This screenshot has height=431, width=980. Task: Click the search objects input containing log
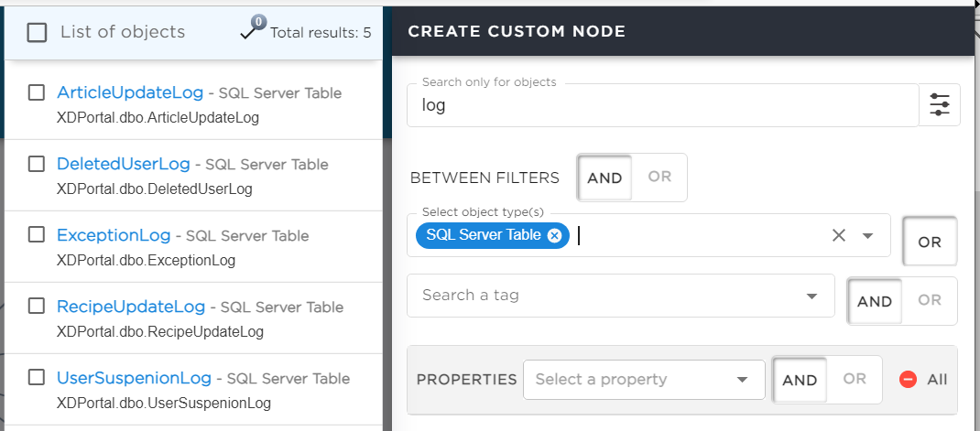662,105
